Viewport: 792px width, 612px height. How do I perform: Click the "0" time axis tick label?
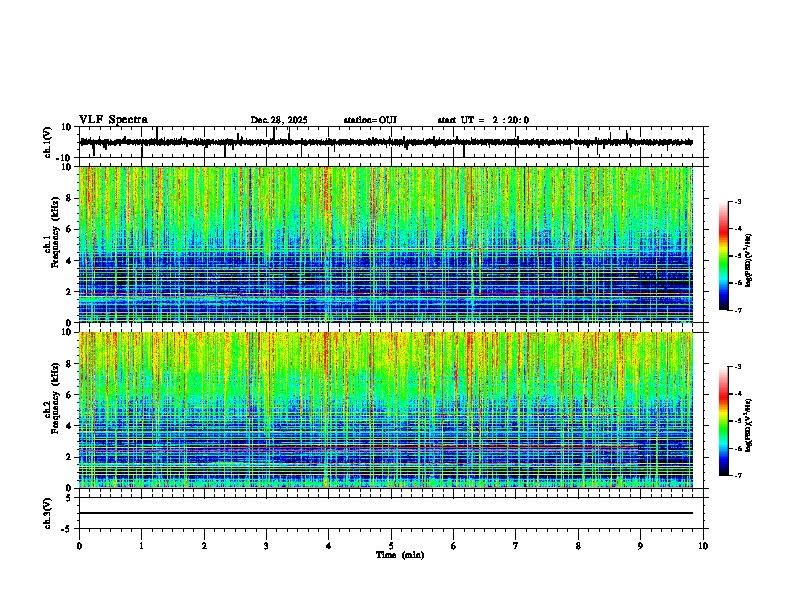click(x=79, y=546)
